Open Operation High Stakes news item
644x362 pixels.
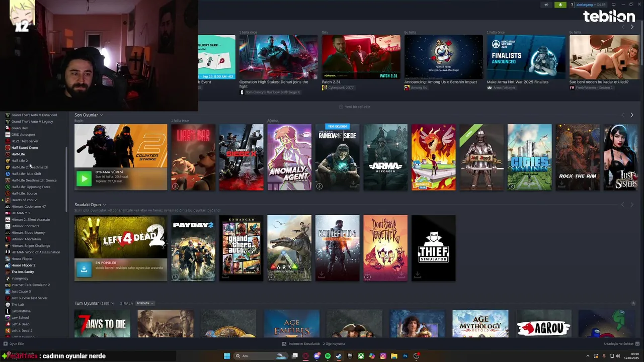coord(279,57)
